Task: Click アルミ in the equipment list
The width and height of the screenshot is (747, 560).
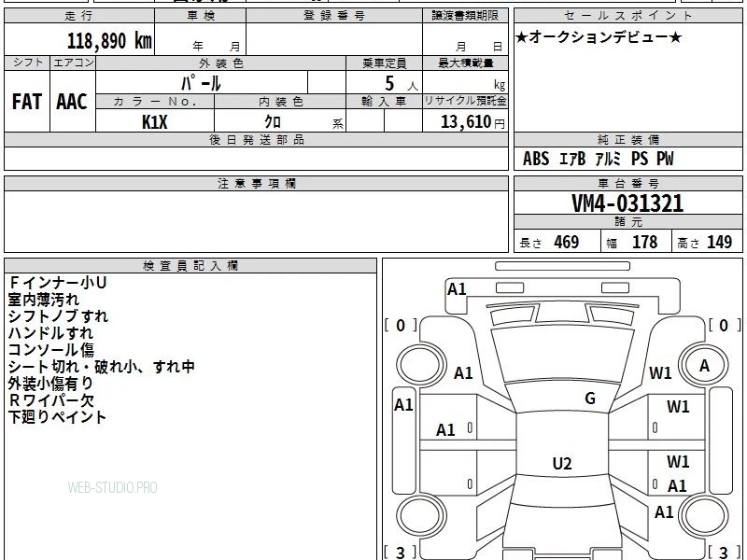Action: tap(609, 159)
